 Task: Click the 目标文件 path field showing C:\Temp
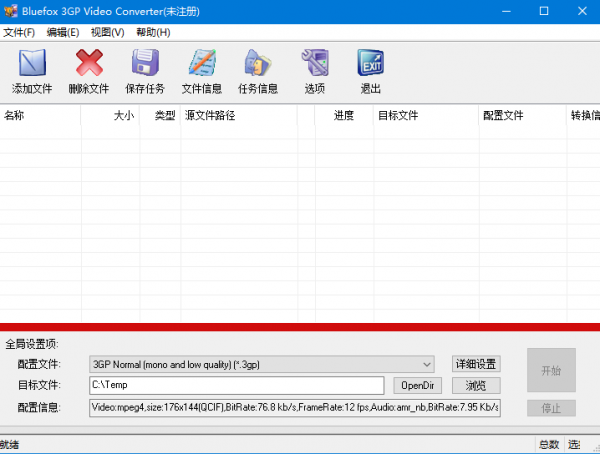click(x=236, y=385)
